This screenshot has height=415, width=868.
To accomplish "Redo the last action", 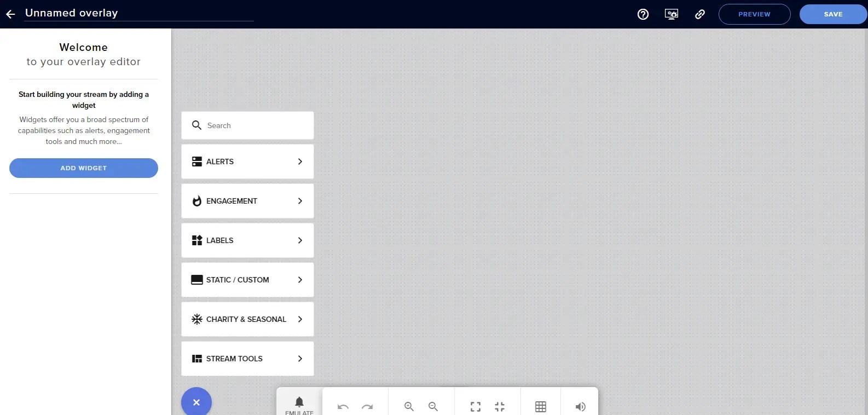I will pyautogui.click(x=367, y=407).
